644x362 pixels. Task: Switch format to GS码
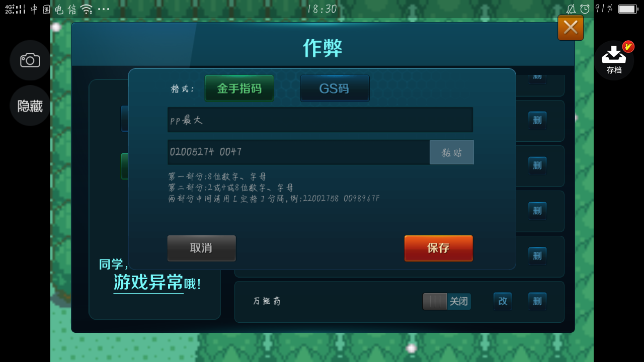(335, 88)
